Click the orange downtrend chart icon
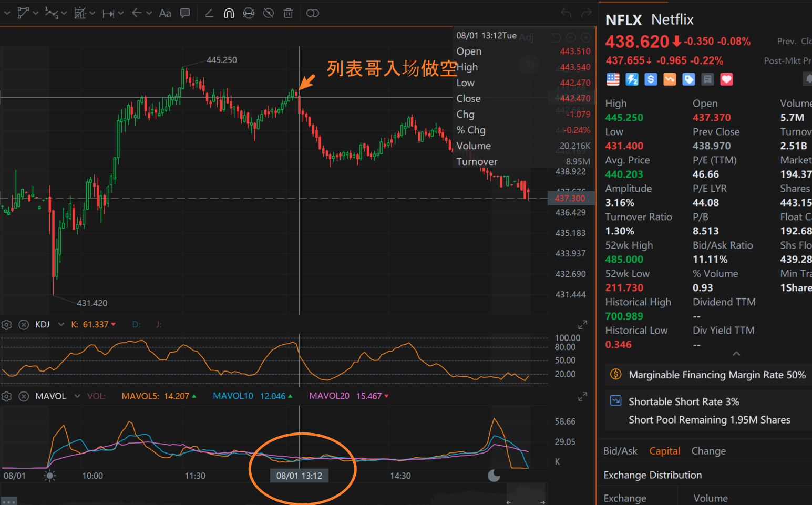The width and height of the screenshot is (812, 505). (x=670, y=79)
